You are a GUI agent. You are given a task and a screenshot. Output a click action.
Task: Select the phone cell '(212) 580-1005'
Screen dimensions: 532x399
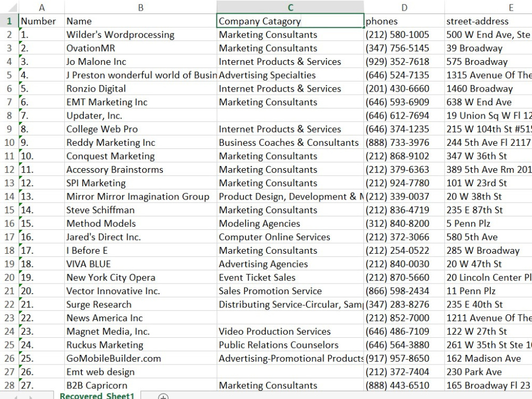[x=404, y=35]
